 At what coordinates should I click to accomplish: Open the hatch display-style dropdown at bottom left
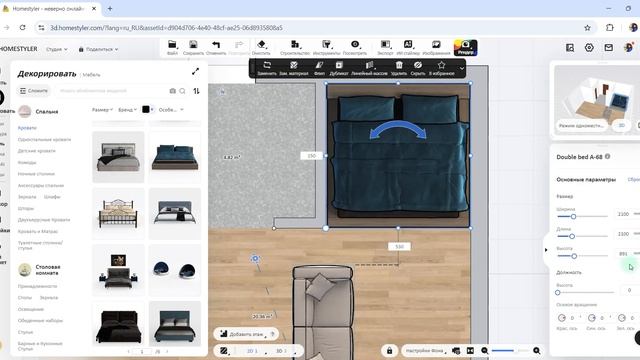point(224,351)
